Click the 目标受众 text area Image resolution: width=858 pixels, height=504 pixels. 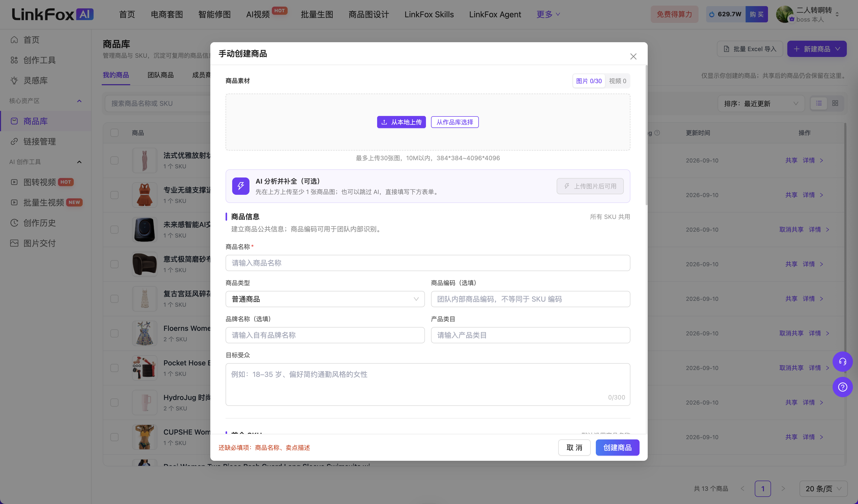coord(428,384)
